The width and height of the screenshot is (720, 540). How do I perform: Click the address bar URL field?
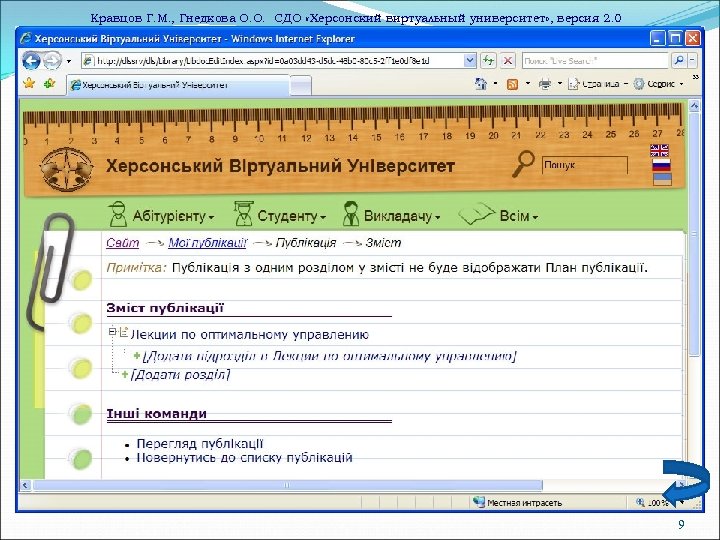pos(273,61)
